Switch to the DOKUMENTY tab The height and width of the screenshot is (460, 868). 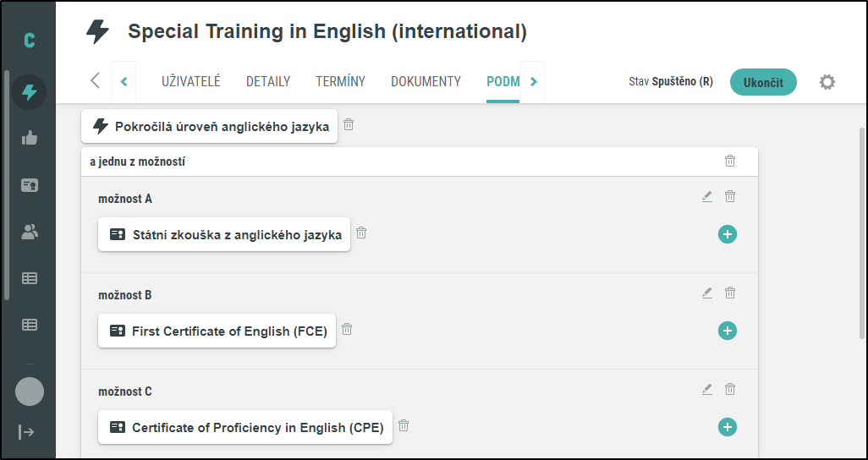point(426,82)
